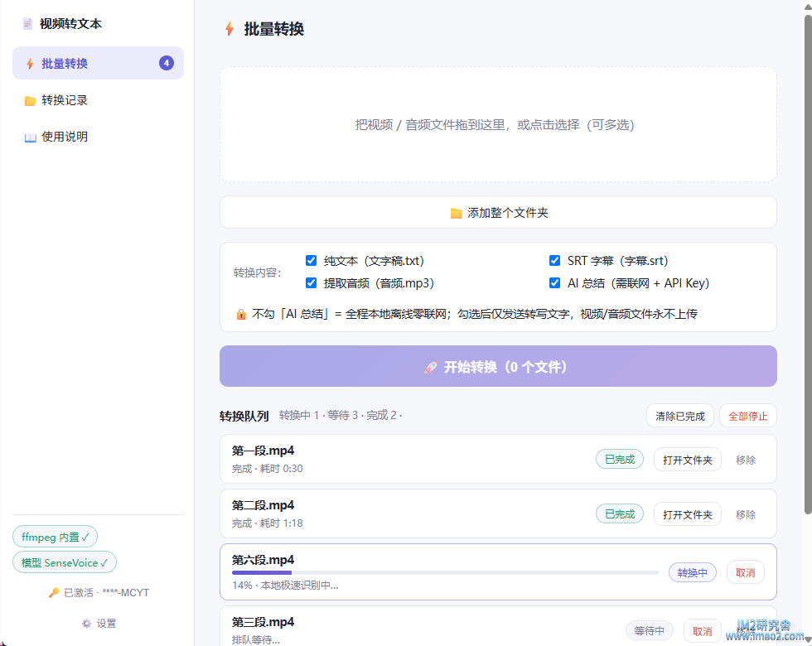Screen dimensions: 812x646
Task: Open folder for 第一段.mp4
Action: [687, 460]
